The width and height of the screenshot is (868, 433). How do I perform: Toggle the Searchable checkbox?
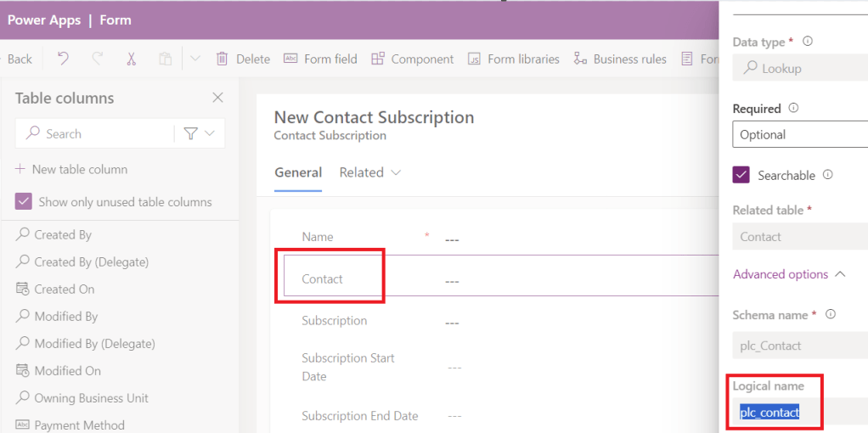pyautogui.click(x=741, y=175)
